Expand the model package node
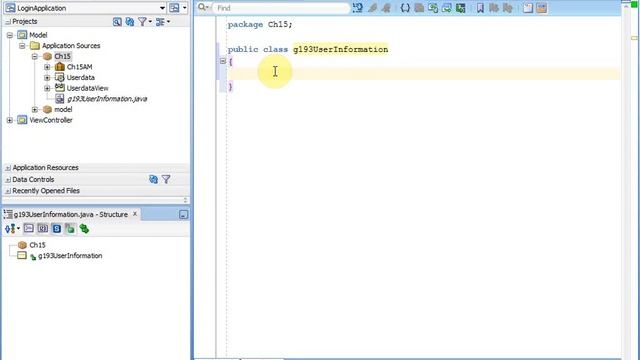This screenshot has height=360, width=640. click(34, 109)
